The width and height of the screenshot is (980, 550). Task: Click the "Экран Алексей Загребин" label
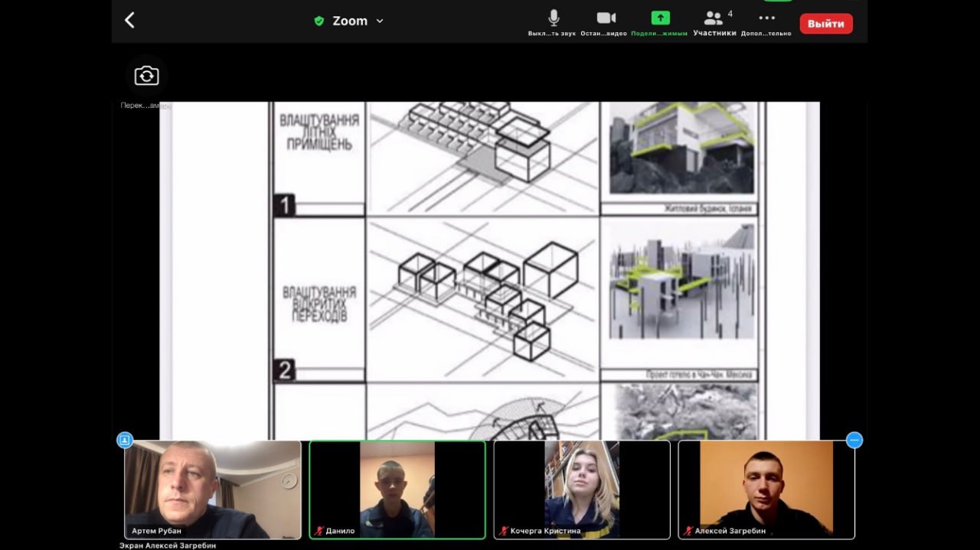pyautogui.click(x=168, y=545)
